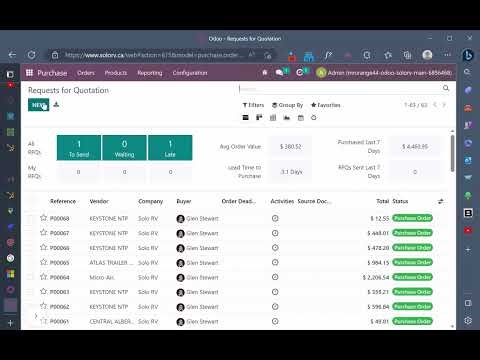Toggle favorite star for P00065
The image size is (480, 360).
pyautogui.click(x=43, y=262)
